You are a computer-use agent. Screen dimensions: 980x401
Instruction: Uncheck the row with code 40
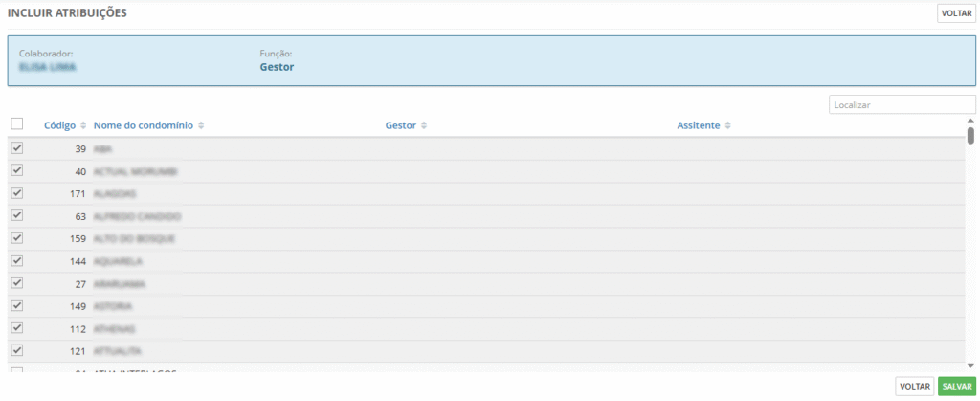click(x=17, y=170)
